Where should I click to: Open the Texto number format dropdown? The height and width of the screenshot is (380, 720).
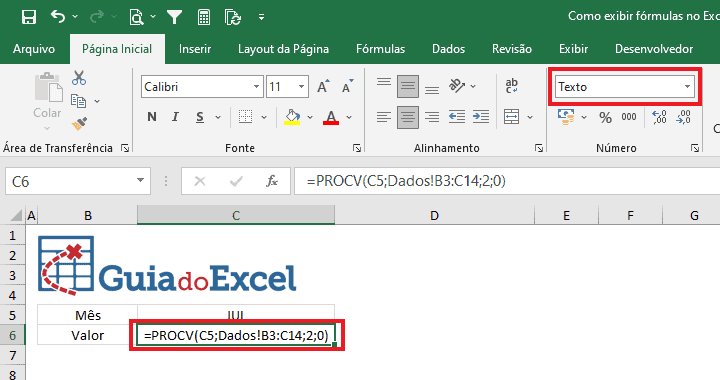pyautogui.click(x=687, y=86)
